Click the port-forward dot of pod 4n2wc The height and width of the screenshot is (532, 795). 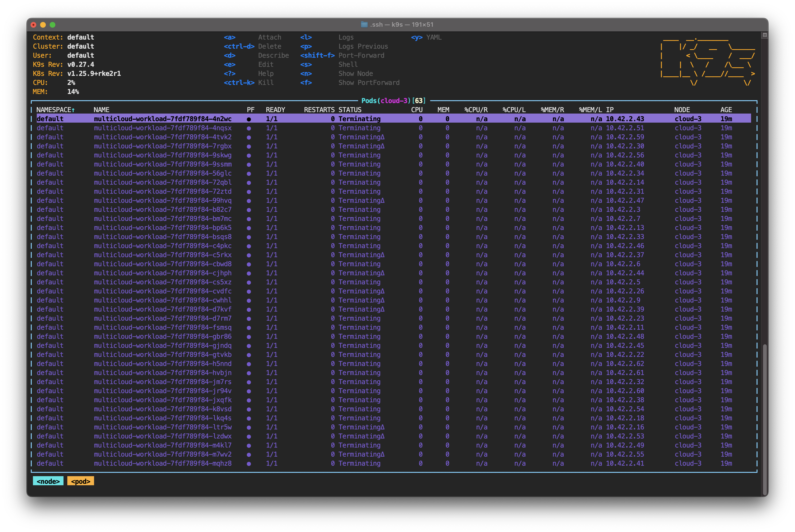(x=249, y=119)
